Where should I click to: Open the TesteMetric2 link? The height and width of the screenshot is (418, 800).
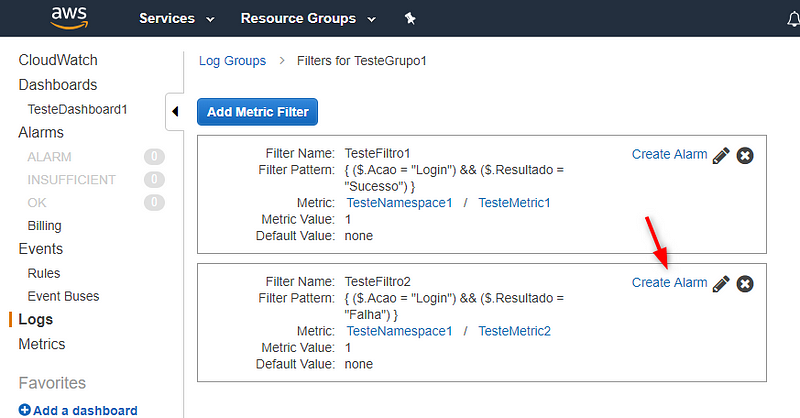pos(514,331)
